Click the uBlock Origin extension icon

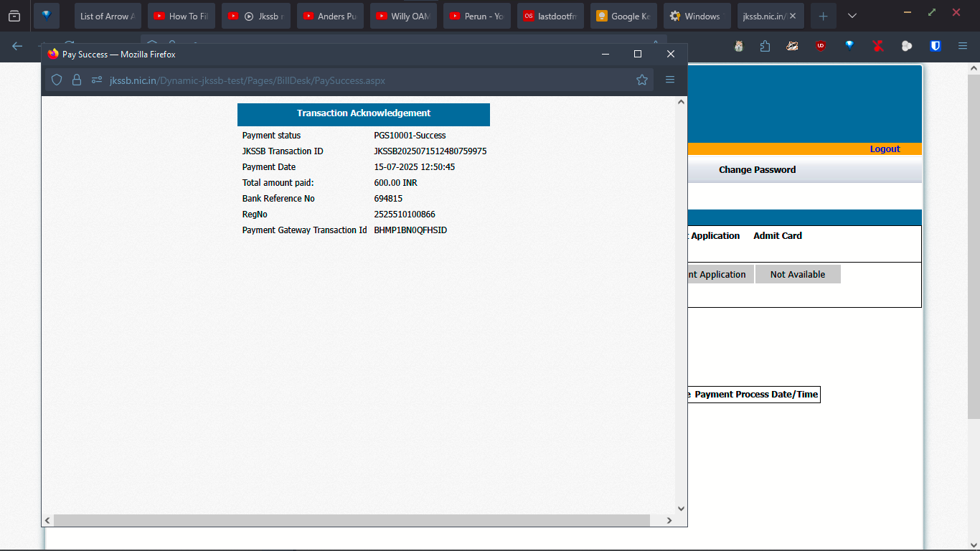821,46
